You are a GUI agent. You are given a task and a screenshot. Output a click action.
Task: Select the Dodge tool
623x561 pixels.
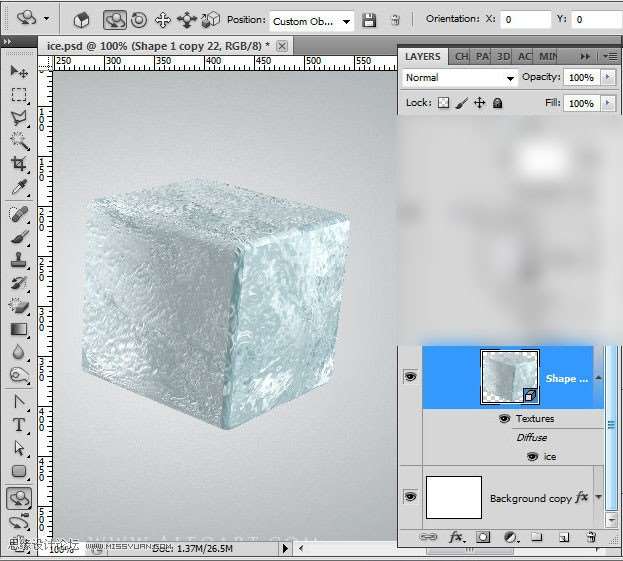click(19, 375)
